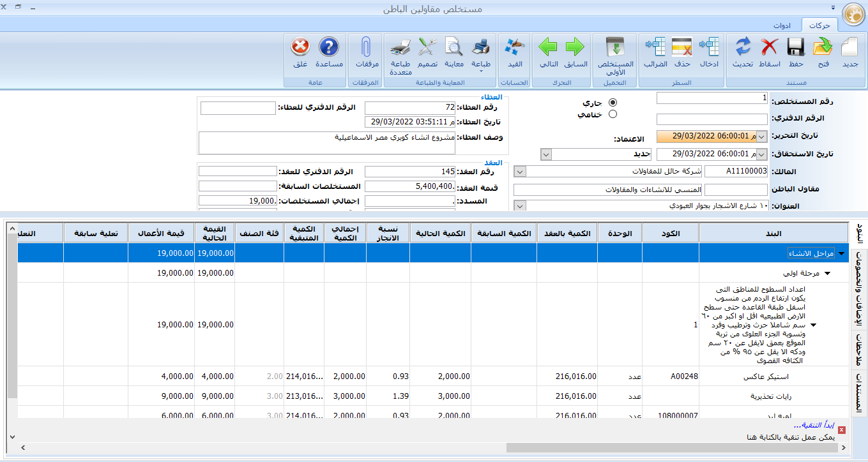Sort by الكود column header
This screenshot has width=868, height=462.
pyautogui.click(x=671, y=233)
